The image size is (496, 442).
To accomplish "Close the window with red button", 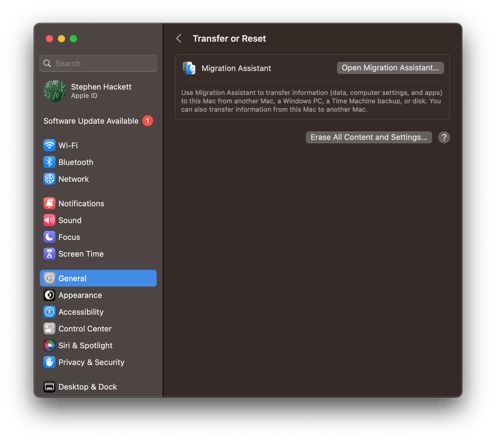I will 49,39.
